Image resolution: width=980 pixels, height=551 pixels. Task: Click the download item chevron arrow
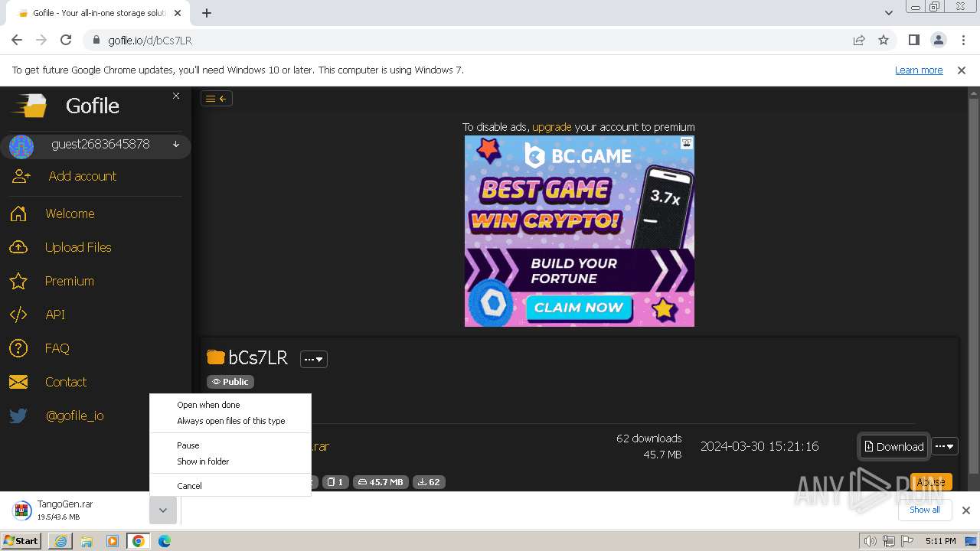point(163,510)
